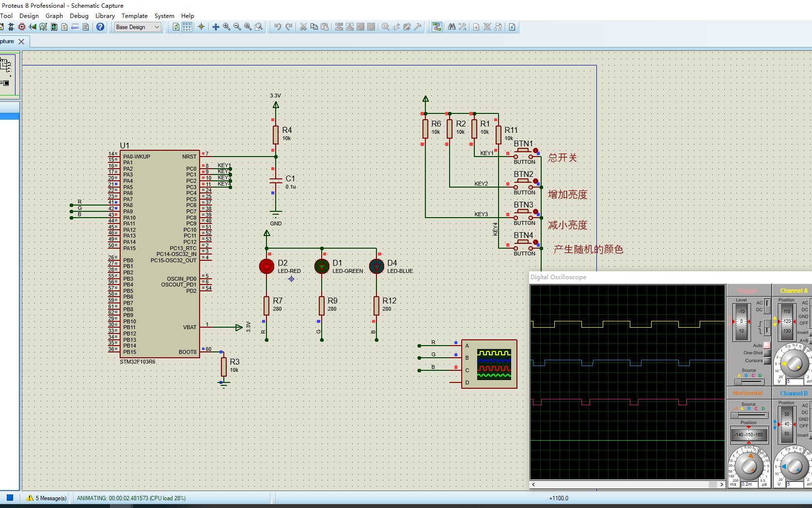
Task: Click the Block Delete icon
Action: tap(371, 27)
